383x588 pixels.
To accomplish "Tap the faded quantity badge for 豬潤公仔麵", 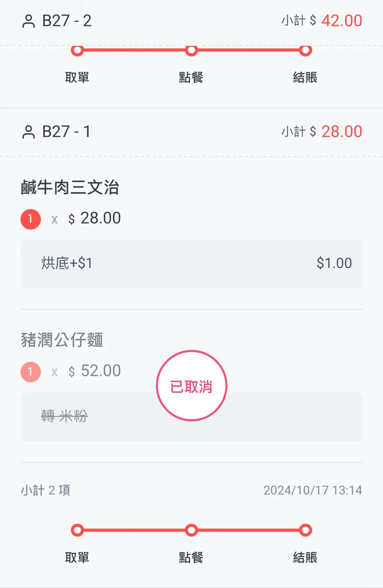I will [30, 372].
